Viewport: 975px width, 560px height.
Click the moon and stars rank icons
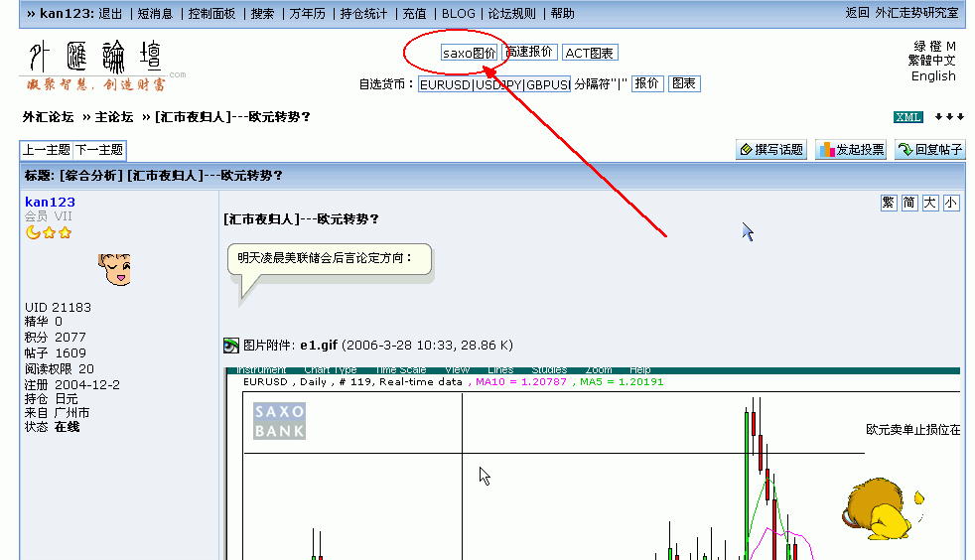49,232
